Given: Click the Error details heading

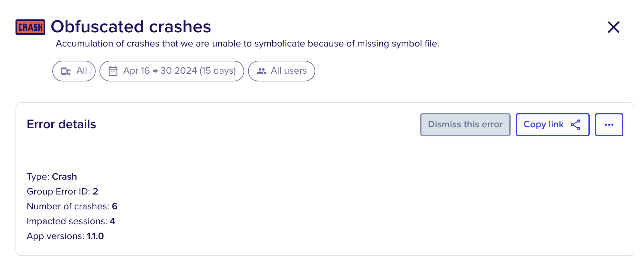Looking at the screenshot, I should click(61, 124).
